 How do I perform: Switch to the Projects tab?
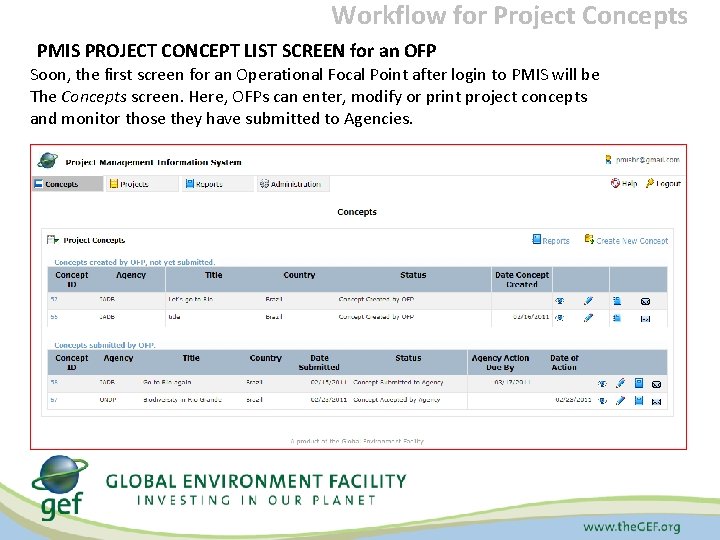click(x=142, y=184)
